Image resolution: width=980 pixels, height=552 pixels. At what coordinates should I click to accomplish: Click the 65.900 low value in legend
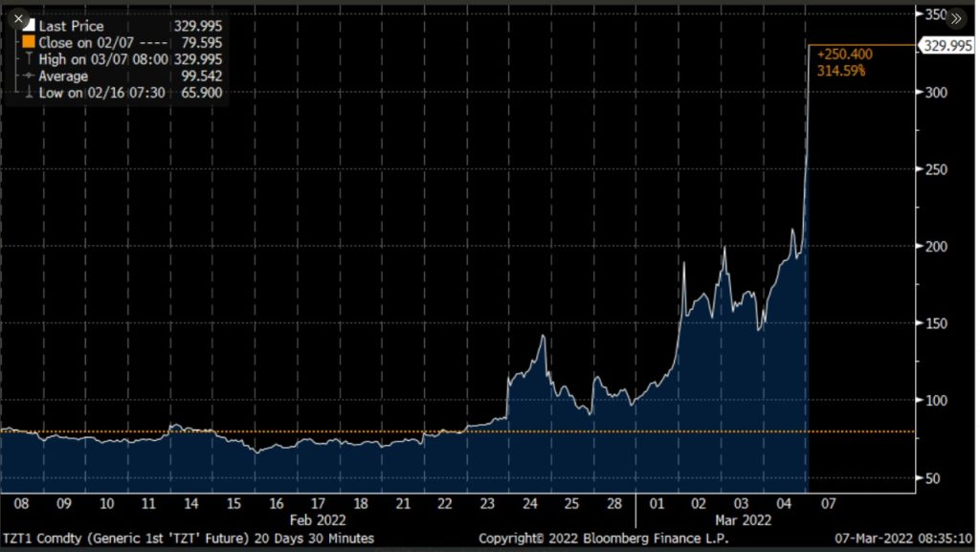(202, 93)
